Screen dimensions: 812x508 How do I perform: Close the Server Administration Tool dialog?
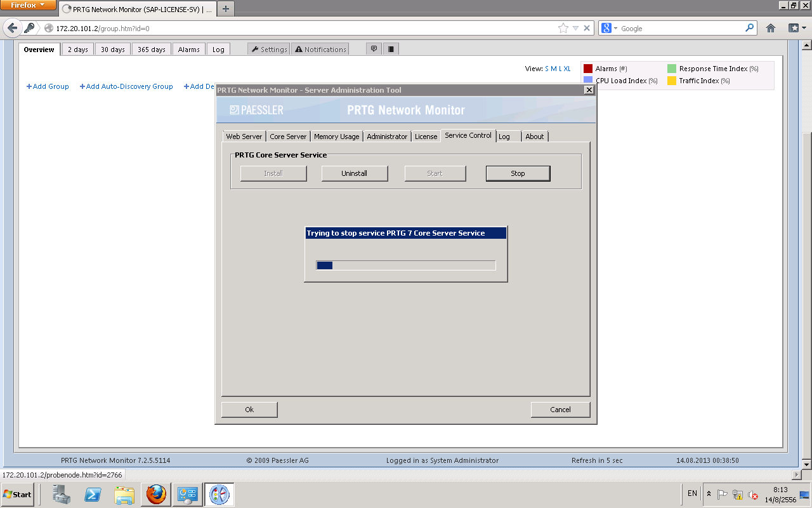(x=589, y=90)
